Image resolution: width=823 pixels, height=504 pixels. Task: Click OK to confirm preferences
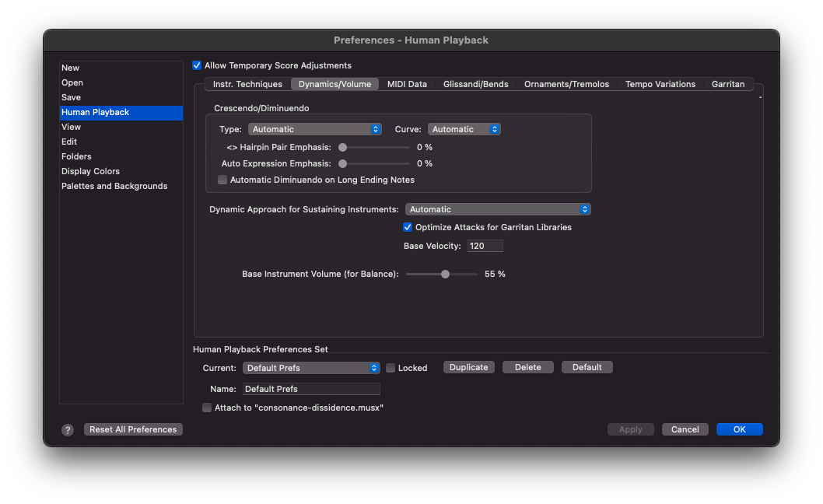click(x=739, y=429)
